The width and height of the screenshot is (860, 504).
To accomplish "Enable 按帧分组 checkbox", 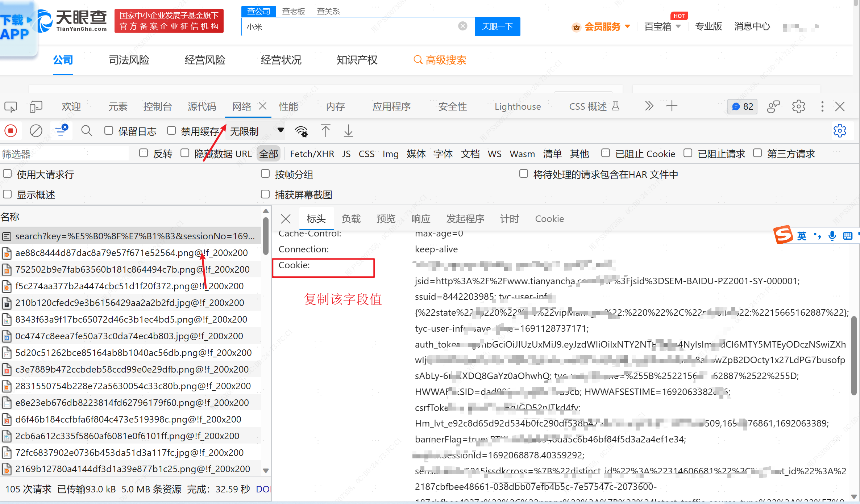I will tap(265, 174).
